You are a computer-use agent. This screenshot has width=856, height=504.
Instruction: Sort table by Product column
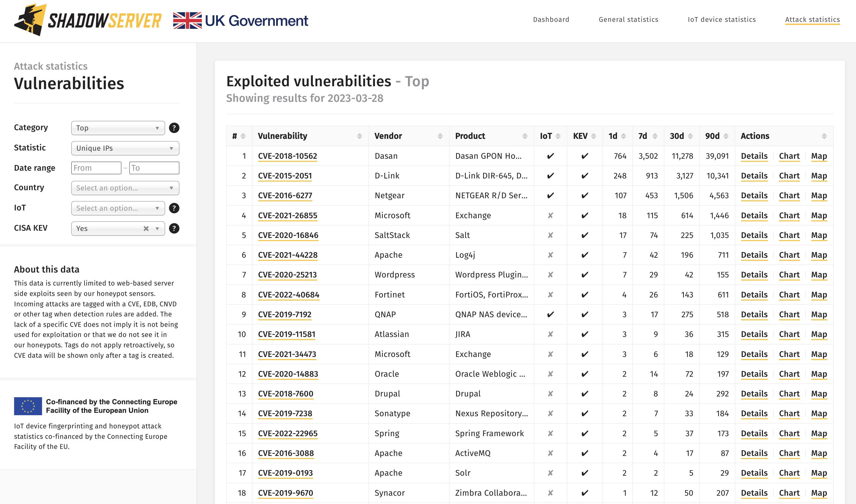point(525,136)
